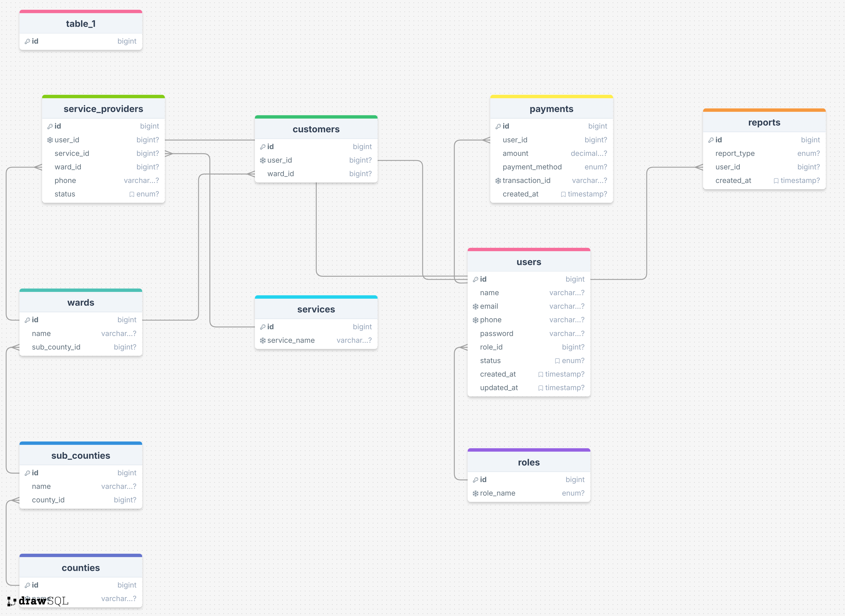The height and width of the screenshot is (616, 845).
Task: Select the customers table header
Action: tap(316, 129)
